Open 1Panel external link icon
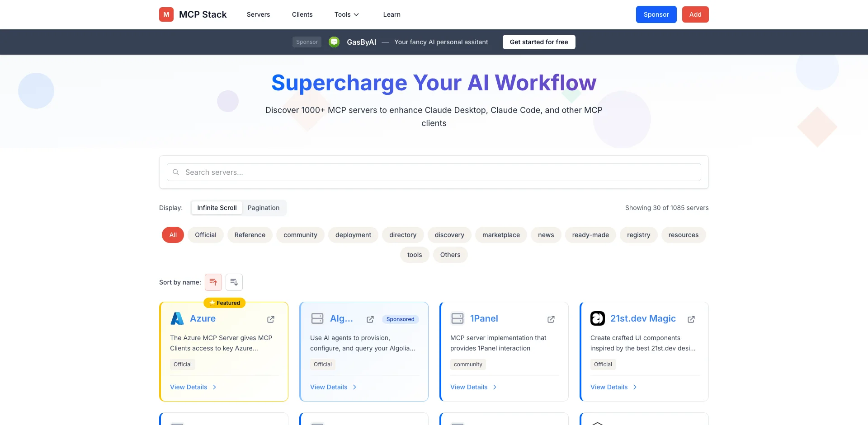 [x=551, y=319]
